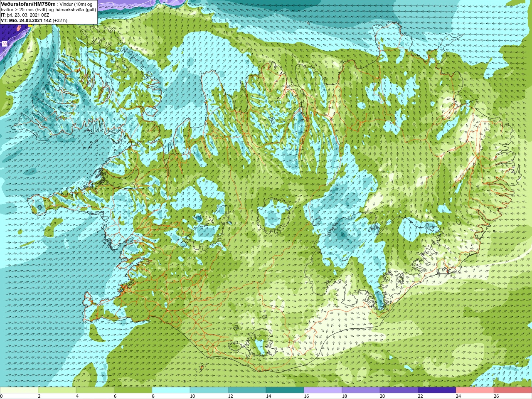Click the 0–2 m/s pale yellow legend swatch
532x399 pixels.
coord(19,390)
